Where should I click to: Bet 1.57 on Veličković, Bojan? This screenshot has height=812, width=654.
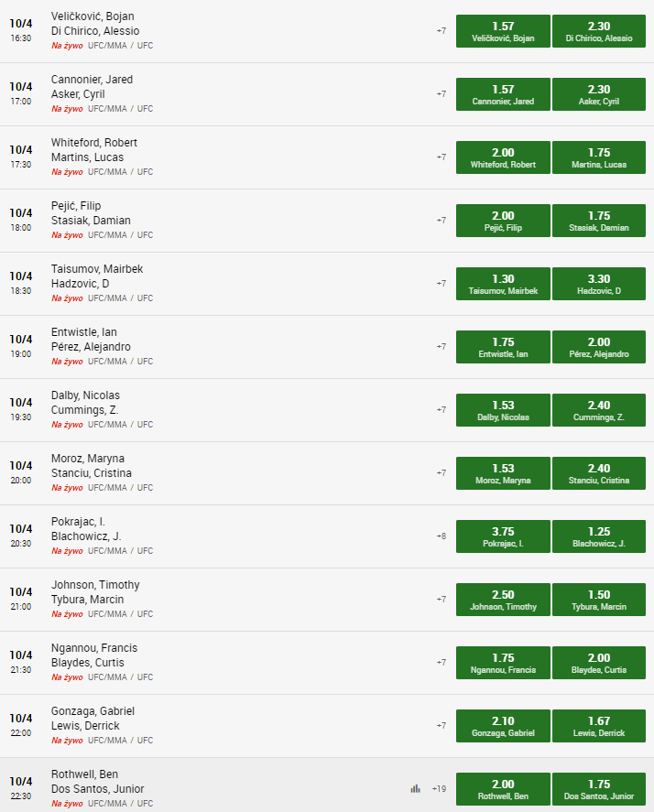(503, 31)
